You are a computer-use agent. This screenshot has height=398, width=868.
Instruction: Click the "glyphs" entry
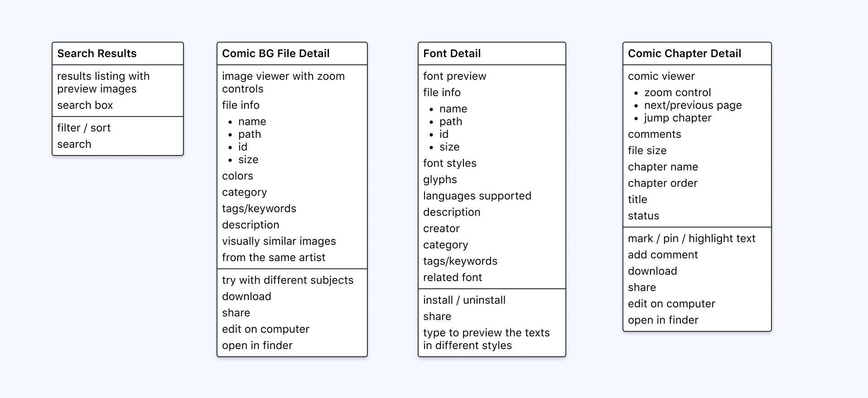(440, 180)
